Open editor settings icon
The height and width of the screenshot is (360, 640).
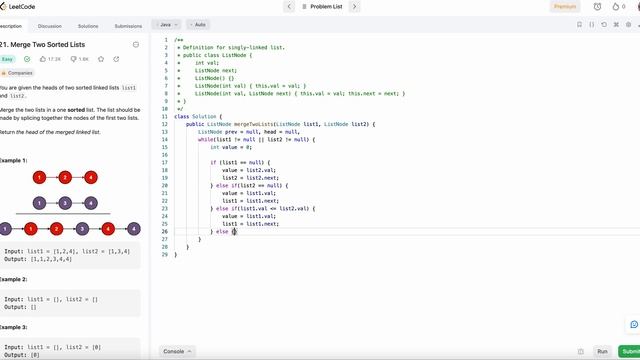click(629, 24)
